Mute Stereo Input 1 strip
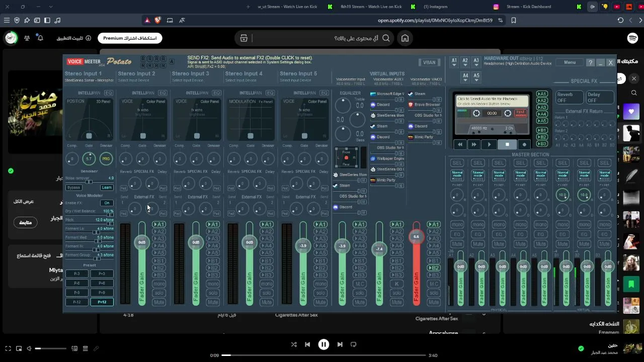 point(159,302)
